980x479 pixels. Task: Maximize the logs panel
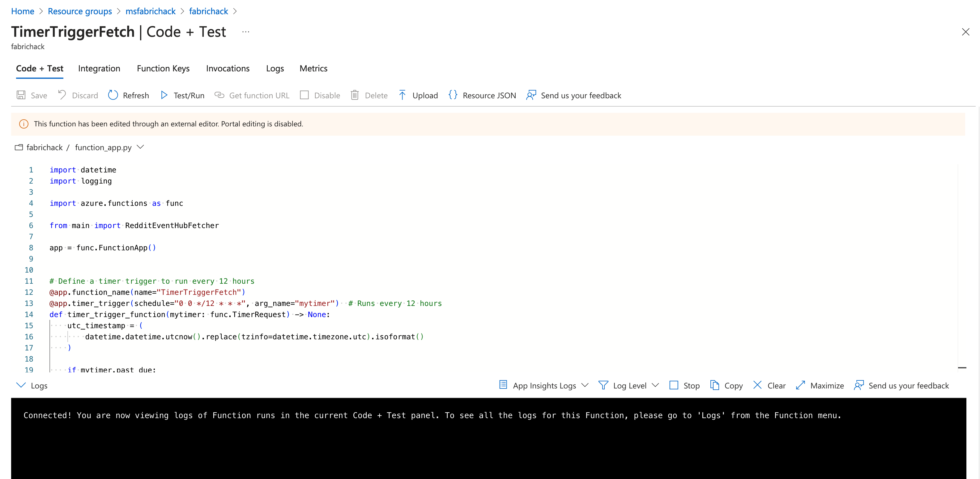[x=800, y=385]
